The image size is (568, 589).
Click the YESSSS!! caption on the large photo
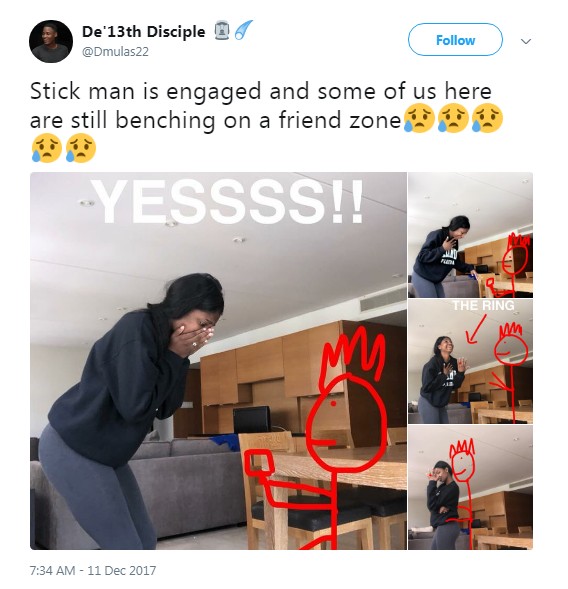click(x=228, y=202)
